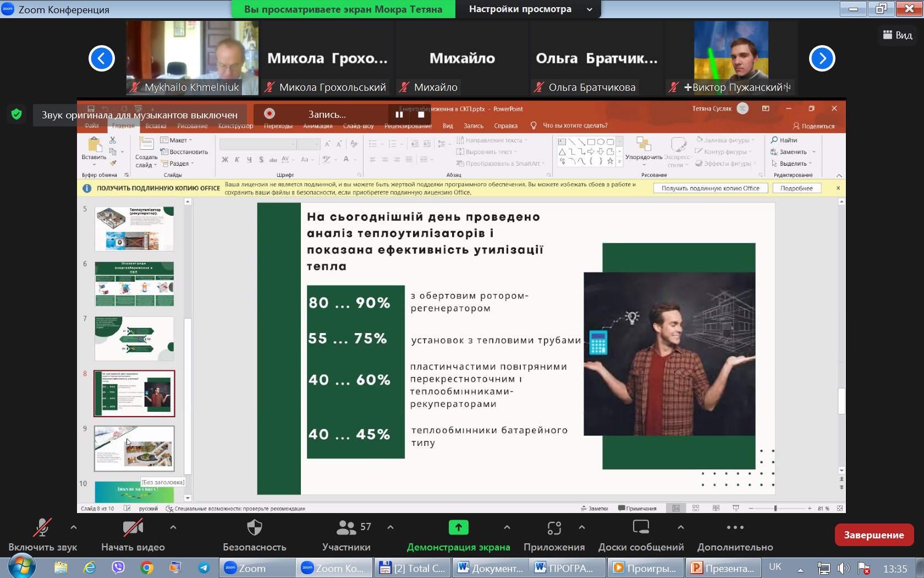
Task: Click the green Демонстрация экрана button
Action: [459, 535]
